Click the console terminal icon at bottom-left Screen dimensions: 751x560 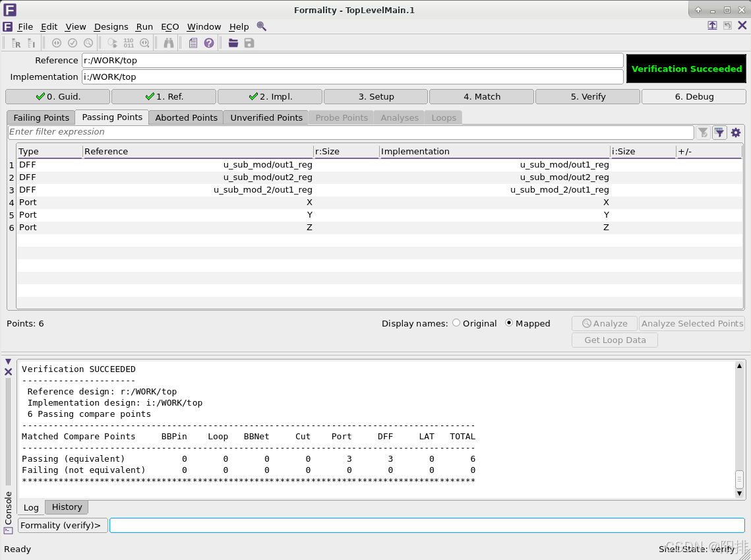(8, 530)
